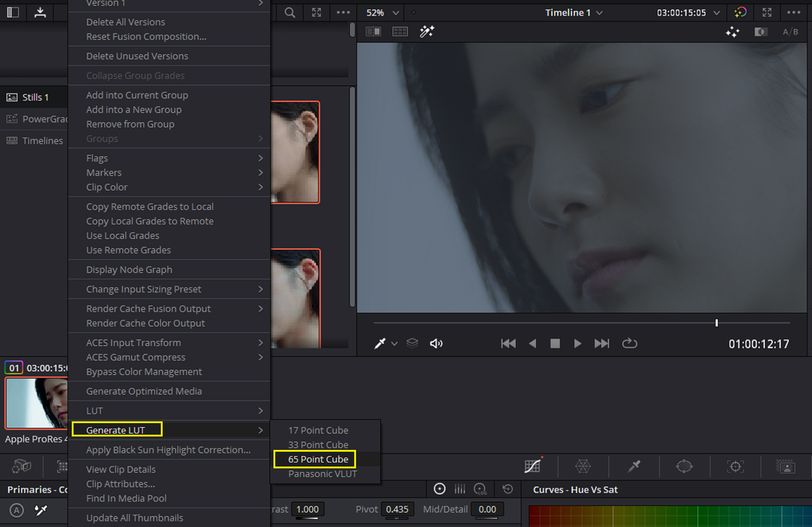
Task: Reset primaries with the reset icon
Action: point(507,489)
